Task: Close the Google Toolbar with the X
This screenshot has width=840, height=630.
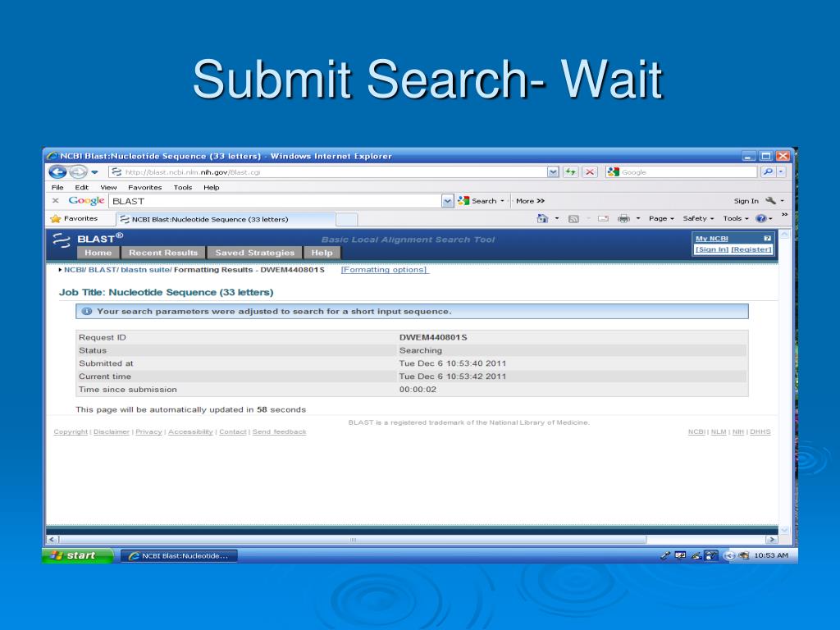Action: pos(55,200)
